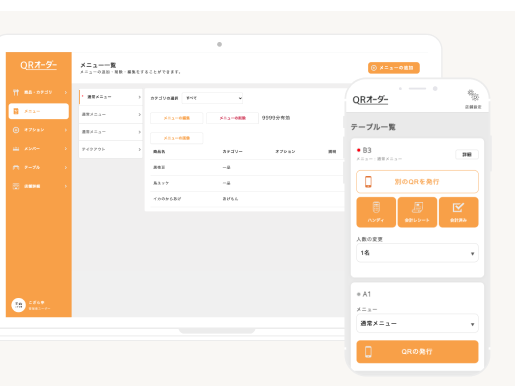515x386 pixels.
Task: Click the red status dot beside B3
Action: 359,150
